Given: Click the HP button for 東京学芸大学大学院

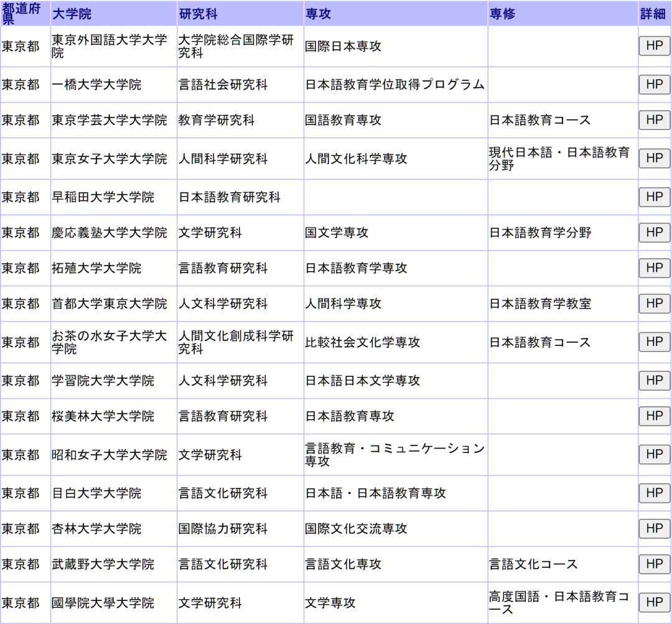Looking at the screenshot, I should pos(654,120).
